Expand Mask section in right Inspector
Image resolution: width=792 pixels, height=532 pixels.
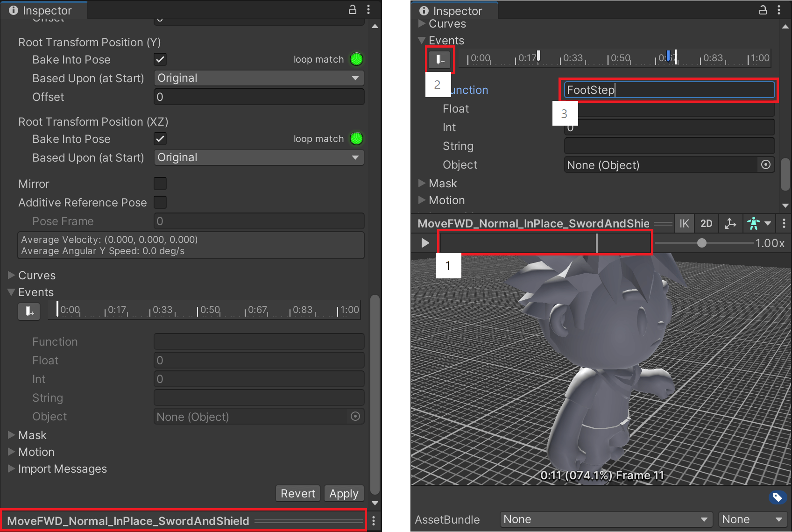click(422, 183)
